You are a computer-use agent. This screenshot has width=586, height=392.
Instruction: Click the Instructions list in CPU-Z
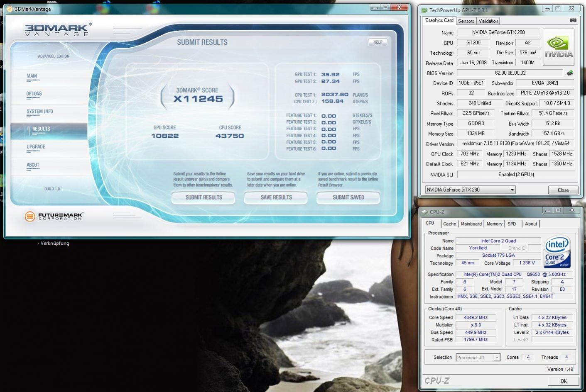coord(515,297)
